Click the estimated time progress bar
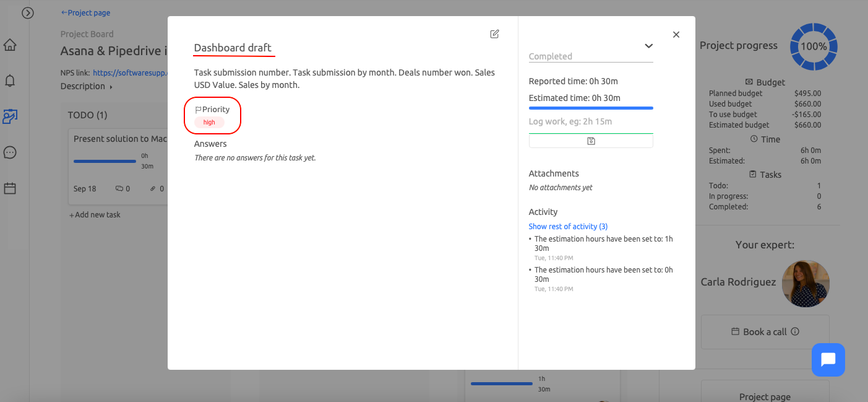The image size is (868, 402). pyautogui.click(x=591, y=108)
